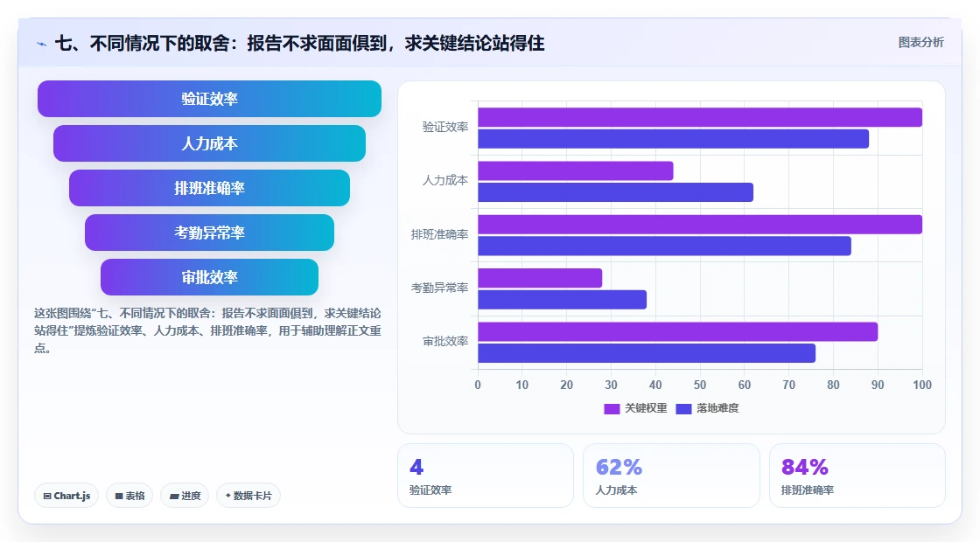
Task: Click 人力成本 落地难度 blue bar
Action: pyautogui.click(x=616, y=192)
